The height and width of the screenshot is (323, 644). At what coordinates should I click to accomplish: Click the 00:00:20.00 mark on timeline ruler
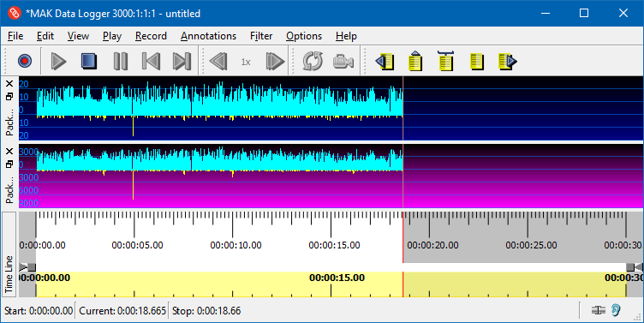pyautogui.click(x=432, y=245)
